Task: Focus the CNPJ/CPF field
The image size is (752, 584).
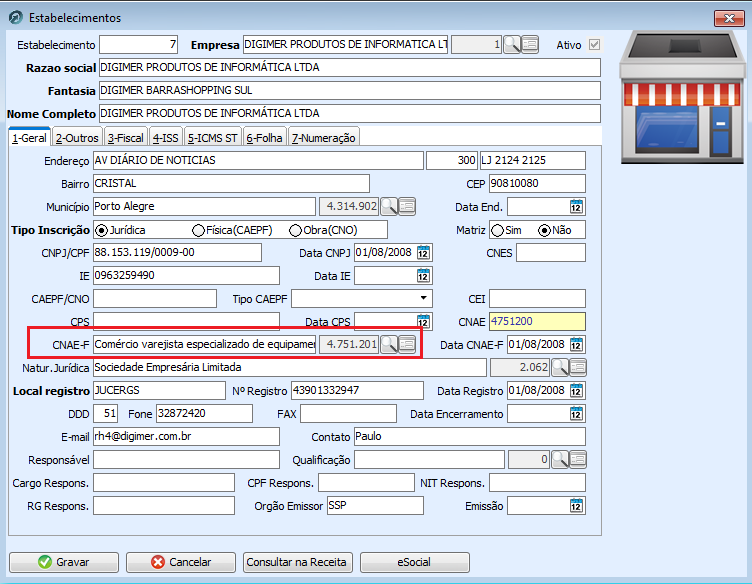Action: pyautogui.click(x=177, y=253)
